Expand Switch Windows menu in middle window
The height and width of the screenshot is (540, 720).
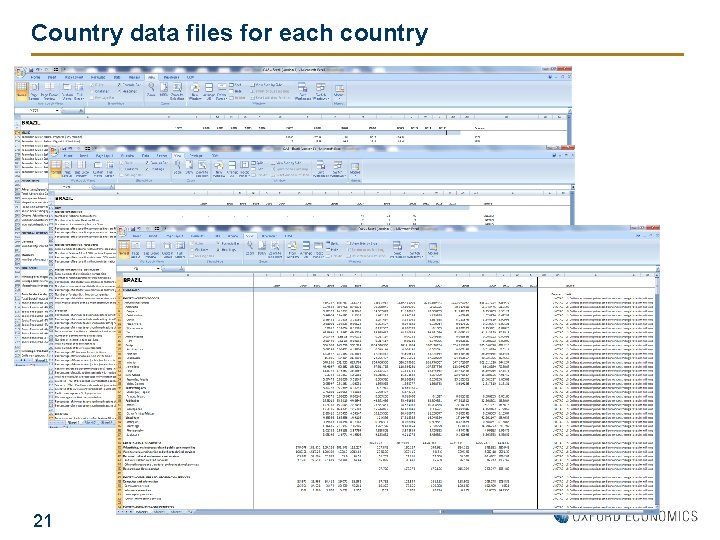(338, 169)
